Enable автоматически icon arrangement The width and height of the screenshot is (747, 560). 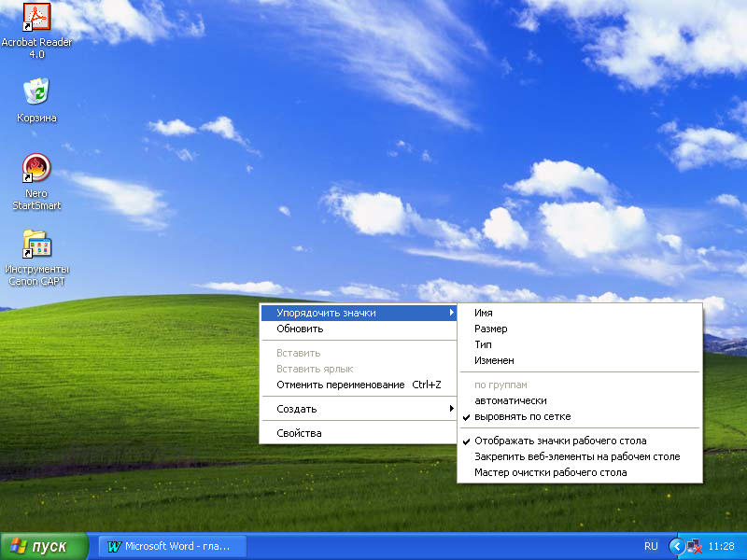pos(580,401)
